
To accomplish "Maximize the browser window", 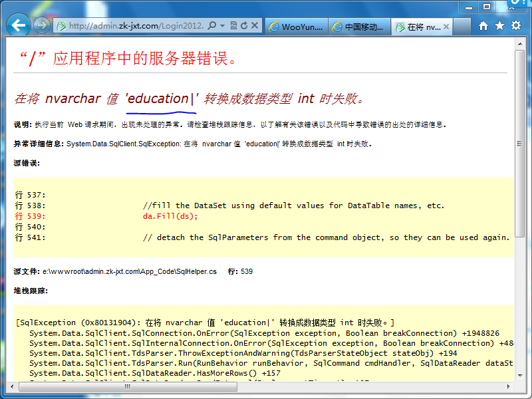I will point(487,7).
